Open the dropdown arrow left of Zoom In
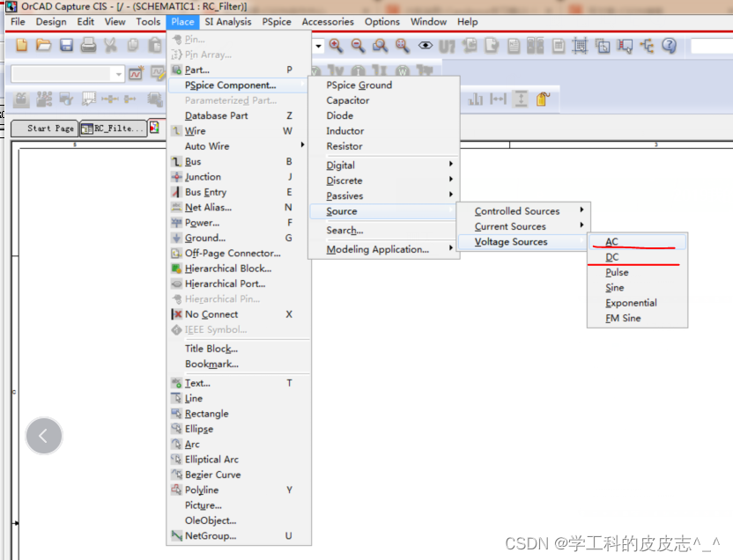This screenshot has height=560, width=733. click(318, 46)
